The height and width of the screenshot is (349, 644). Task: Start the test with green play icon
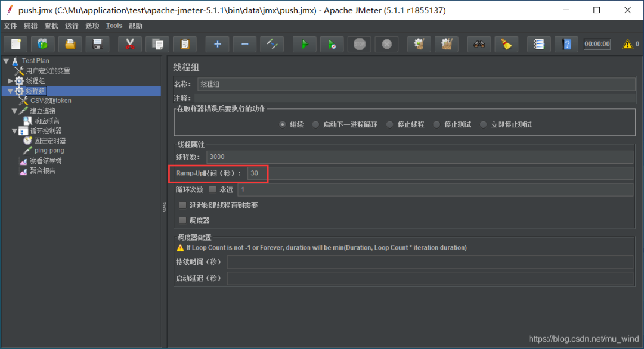[x=304, y=44]
